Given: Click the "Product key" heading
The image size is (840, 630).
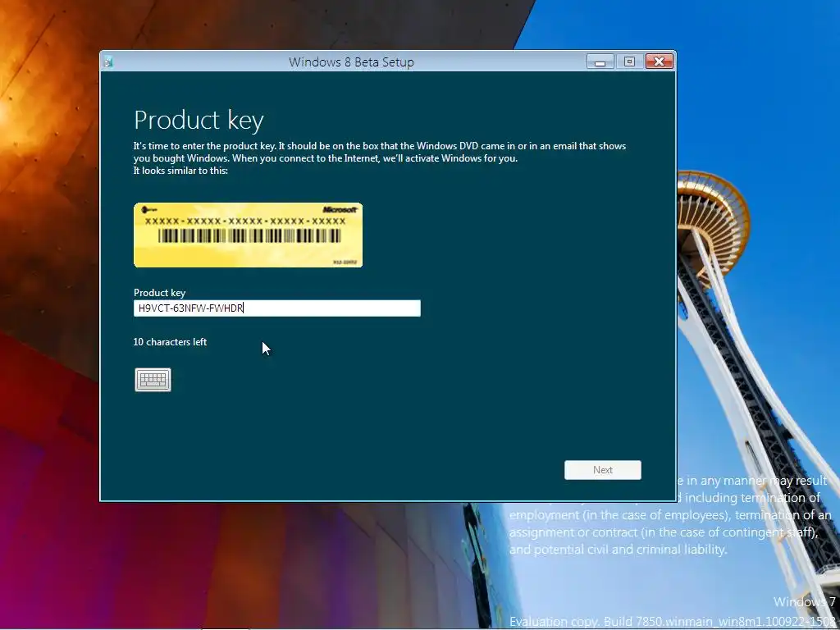Looking at the screenshot, I should (x=199, y=120).
